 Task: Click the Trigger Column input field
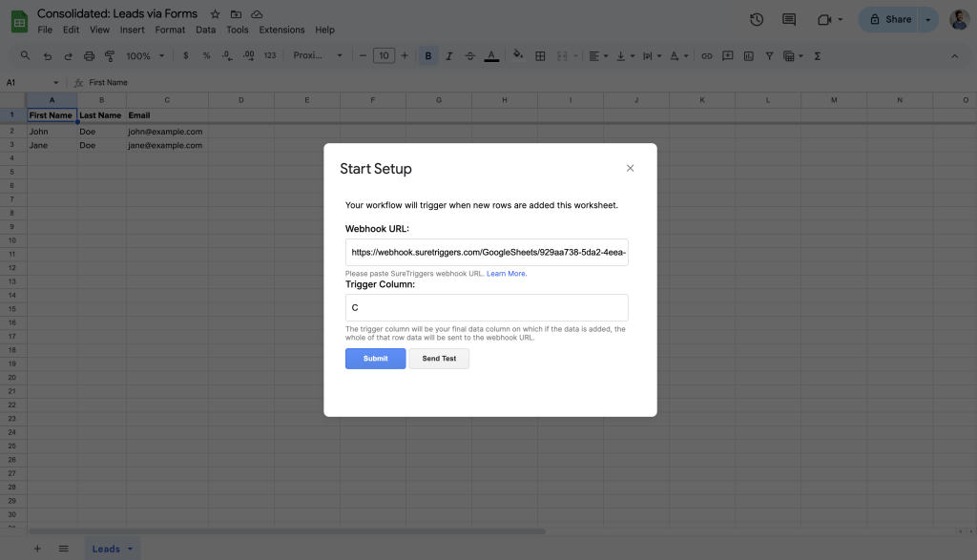(x=487, y=308)
